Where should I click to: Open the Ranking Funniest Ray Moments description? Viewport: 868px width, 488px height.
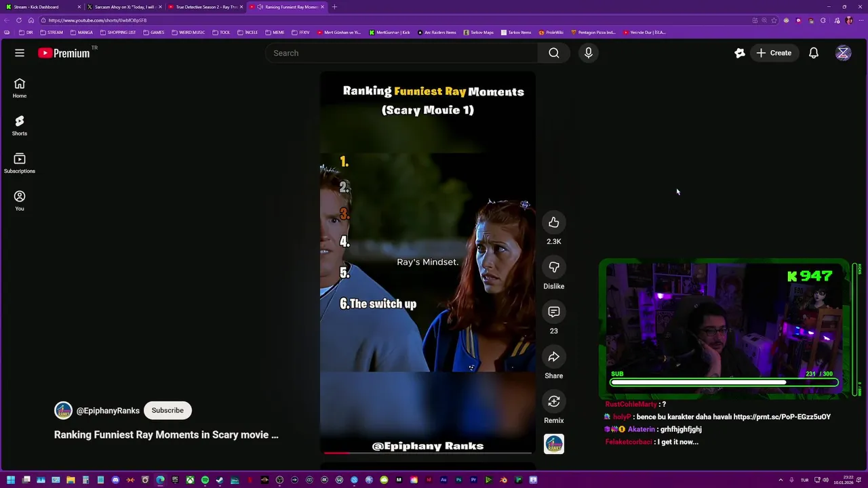[x=166, y=435]
